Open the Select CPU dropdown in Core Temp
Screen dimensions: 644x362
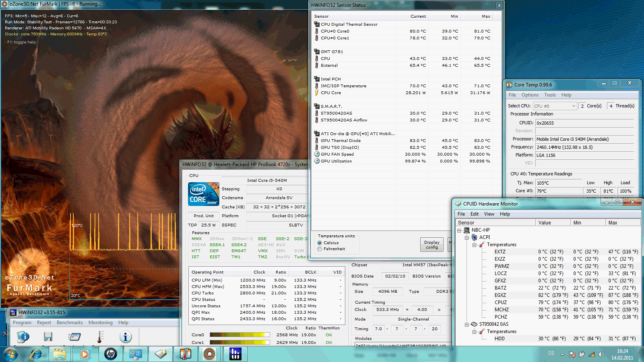[x=555, y=106]
